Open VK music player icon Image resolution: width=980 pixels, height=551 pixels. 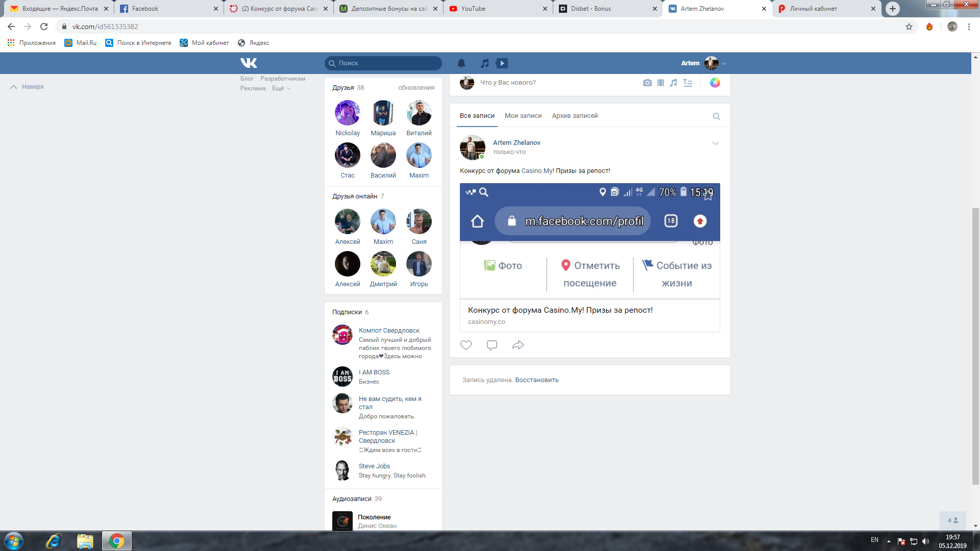tap(485, 63)
